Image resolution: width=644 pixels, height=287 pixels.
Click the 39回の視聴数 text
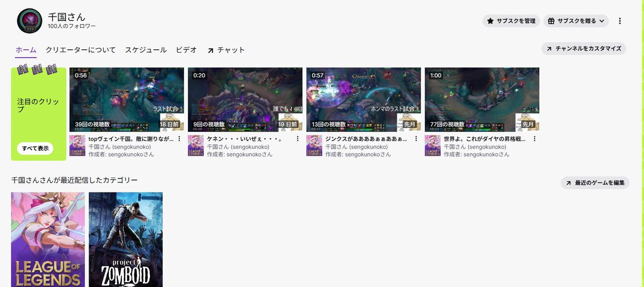[x=93, y=124]
